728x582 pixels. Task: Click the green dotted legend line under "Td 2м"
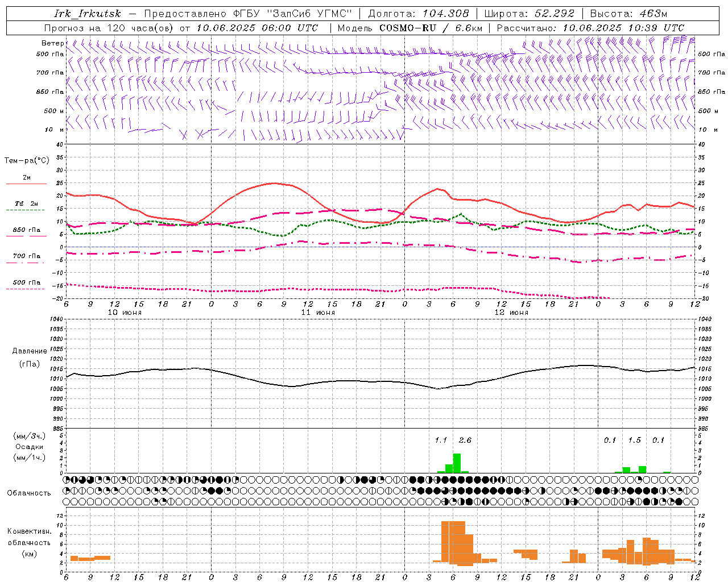(x=26, y=210)
